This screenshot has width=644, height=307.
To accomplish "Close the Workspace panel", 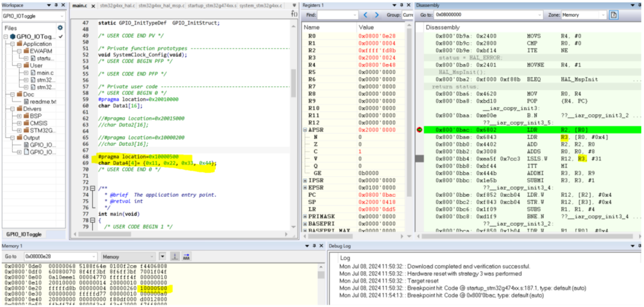I will pyautogui.click(x=63, y=5).
